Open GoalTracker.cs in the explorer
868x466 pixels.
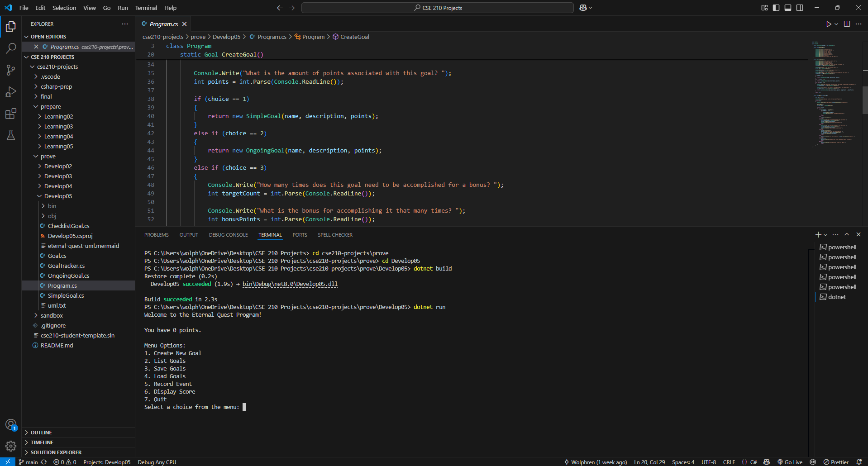point(66,266)
